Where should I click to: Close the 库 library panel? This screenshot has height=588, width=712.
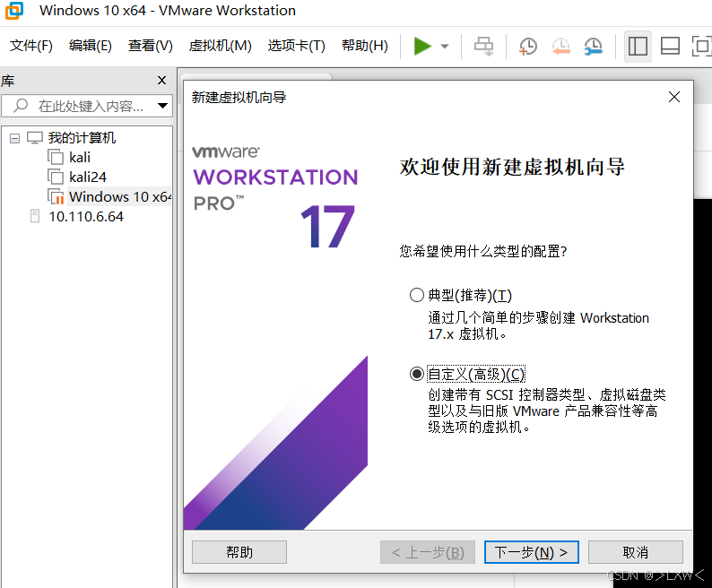161,81
